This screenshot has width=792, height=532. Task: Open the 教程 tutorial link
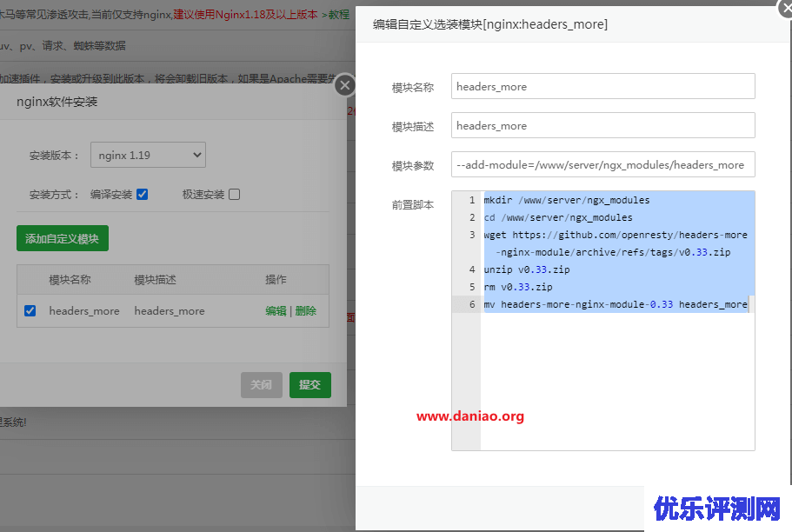click(x=339, y=15)
